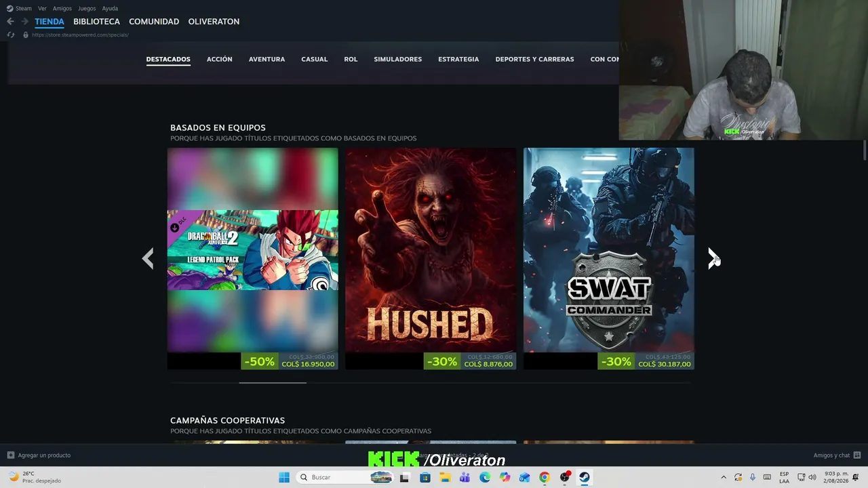Open the Juegos menu
Viewport: 868px width, 488px height.
tap(87, 8)
